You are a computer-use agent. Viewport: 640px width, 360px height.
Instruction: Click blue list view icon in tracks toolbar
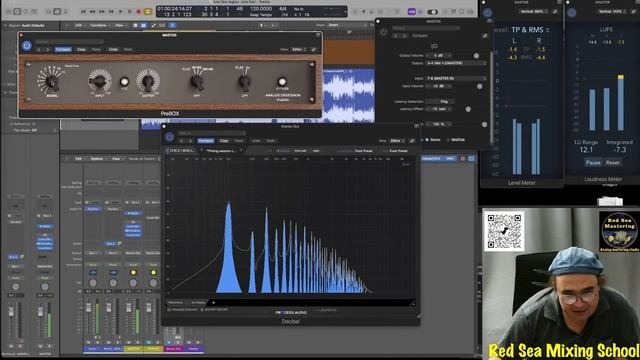(143, 25)
